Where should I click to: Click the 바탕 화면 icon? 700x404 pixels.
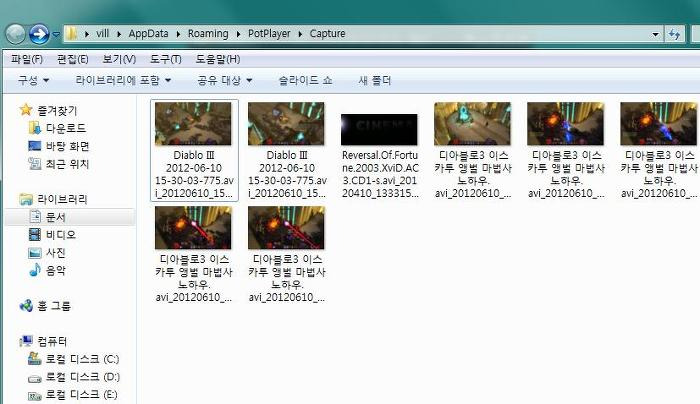[x=34, y=146]
